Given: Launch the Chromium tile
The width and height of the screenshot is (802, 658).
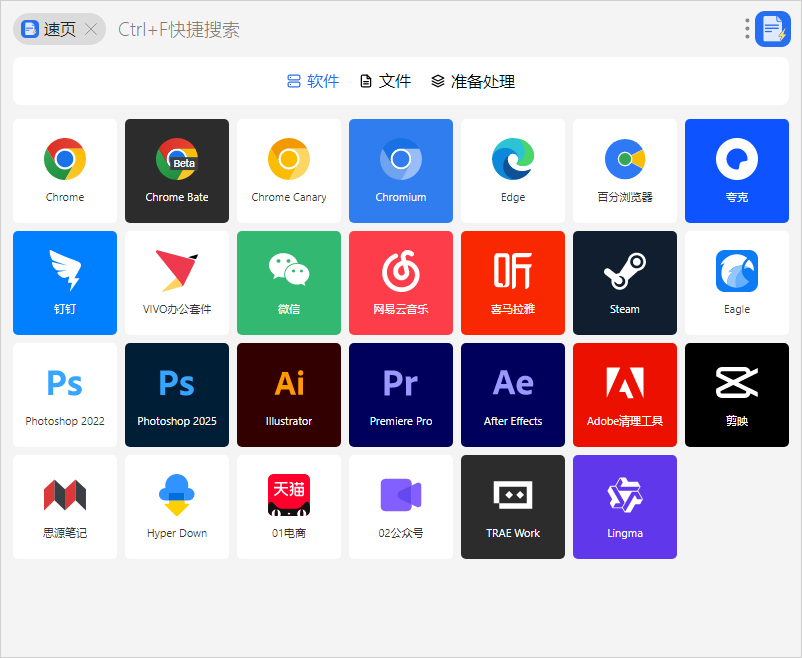Looking at the screenshot, I should click(401, 171).
